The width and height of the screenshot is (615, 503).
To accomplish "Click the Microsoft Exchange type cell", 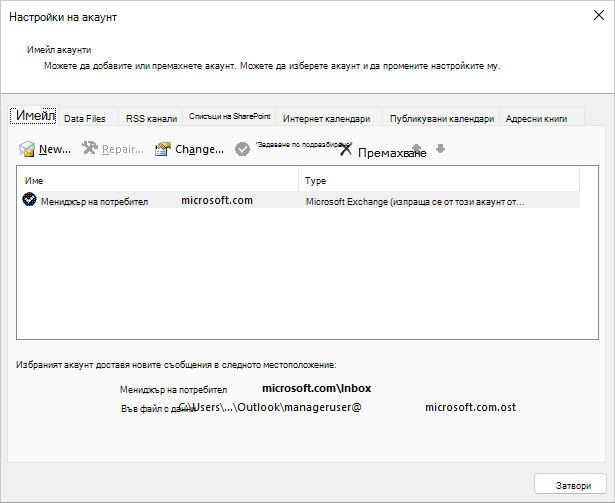I will pyautogui.click(x=415, y=202).
